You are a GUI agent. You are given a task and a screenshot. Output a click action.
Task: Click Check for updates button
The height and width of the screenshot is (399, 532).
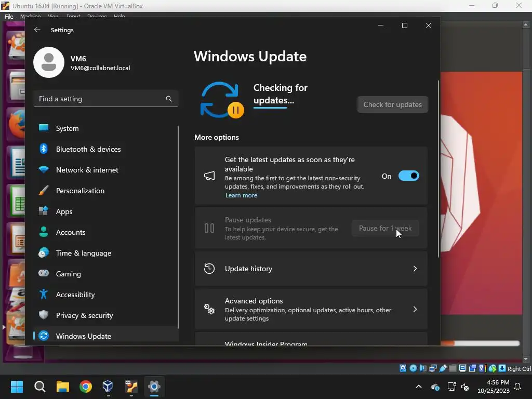click(393, 104)
